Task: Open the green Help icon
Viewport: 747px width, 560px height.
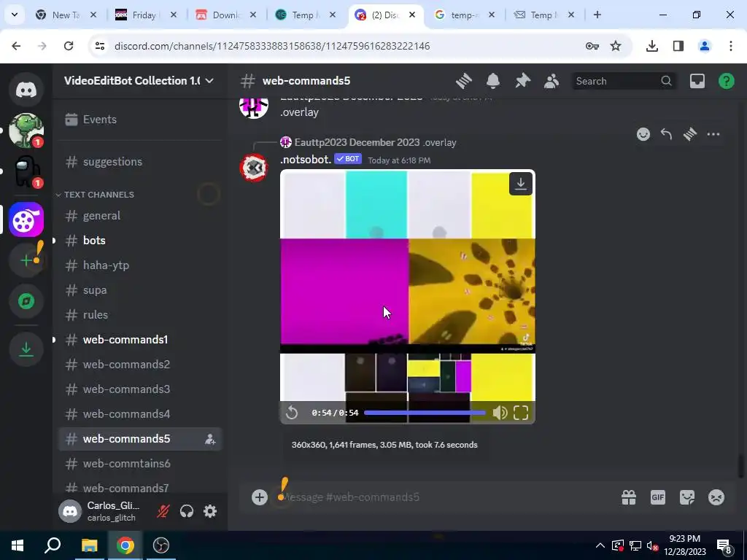Action: 726,81
